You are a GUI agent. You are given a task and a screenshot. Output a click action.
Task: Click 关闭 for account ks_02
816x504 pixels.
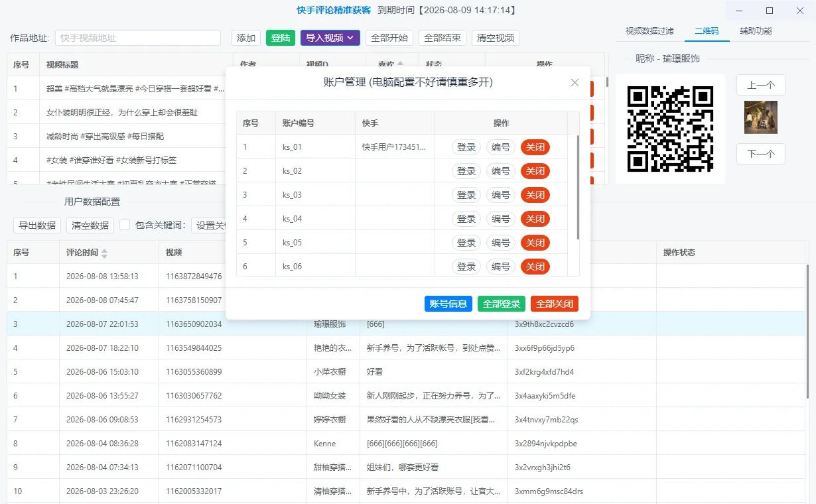pos(535,171)
